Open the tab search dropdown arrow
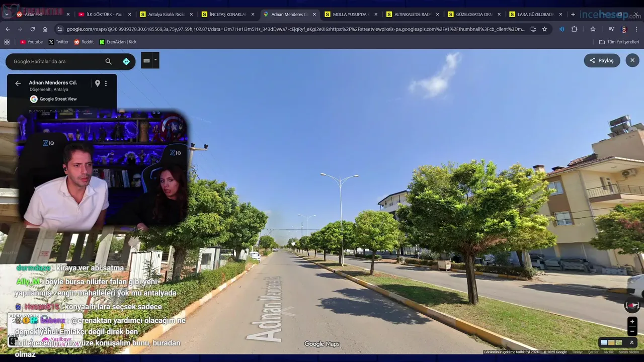644x362 pixels. point(6,15)
